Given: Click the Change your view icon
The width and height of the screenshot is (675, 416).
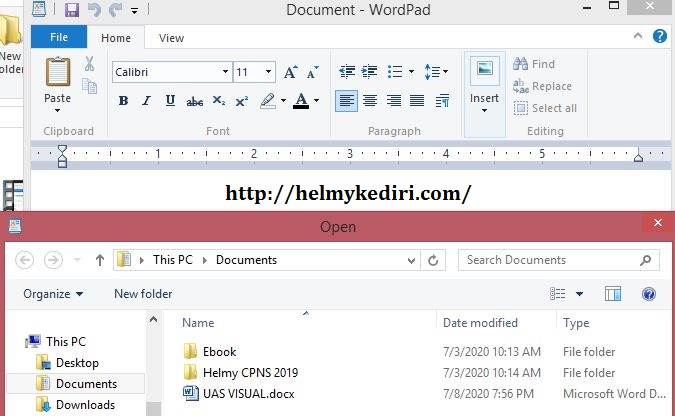Looking at the screenshot, I should tap(557, 294).
